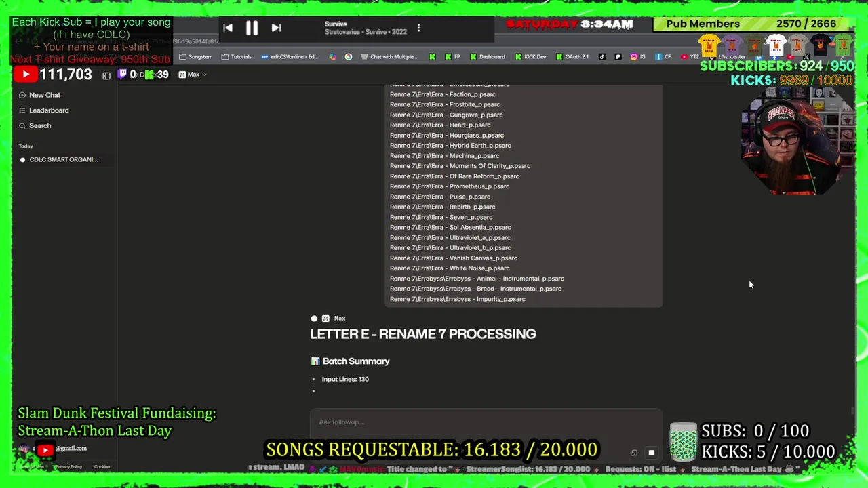
Task: Select the Erra - Pulse_p.psarc line
Action: (440, 197)
